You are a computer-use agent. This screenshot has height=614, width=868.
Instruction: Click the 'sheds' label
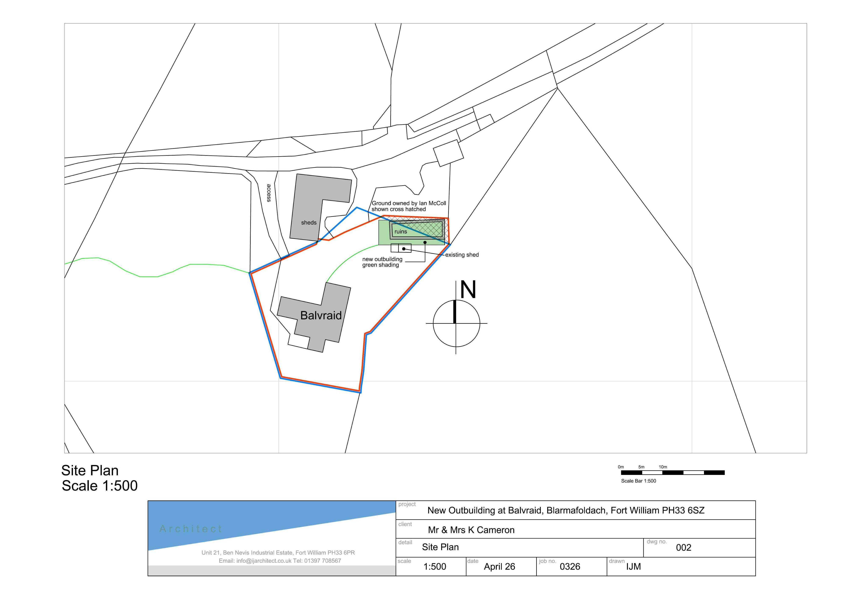coord(309,222)
